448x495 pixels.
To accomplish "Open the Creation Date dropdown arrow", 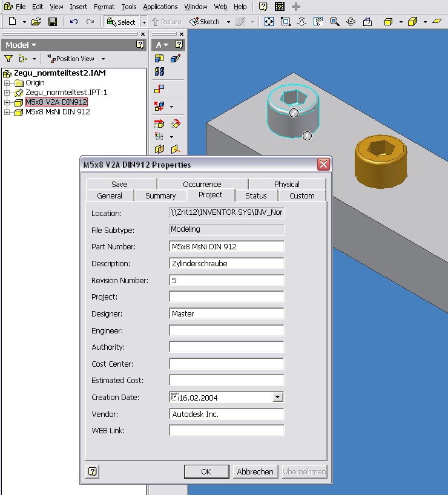I will [278, 397].
